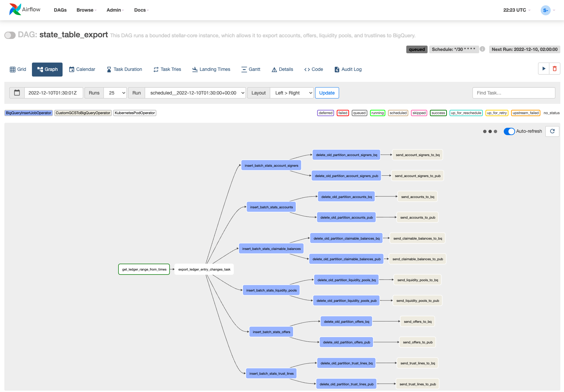Screen dimensions: 564x392
Task: Open the Audit Log view
Action: 348,69
